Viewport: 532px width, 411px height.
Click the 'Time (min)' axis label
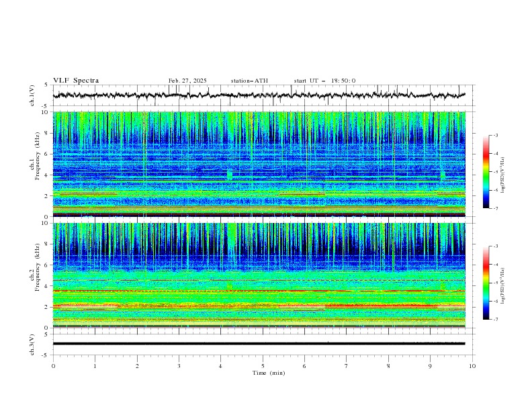269,373
